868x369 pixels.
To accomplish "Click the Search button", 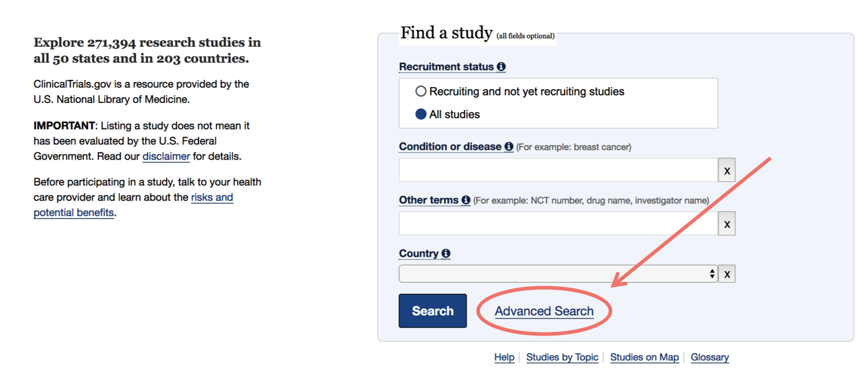I will click(433, 311).
